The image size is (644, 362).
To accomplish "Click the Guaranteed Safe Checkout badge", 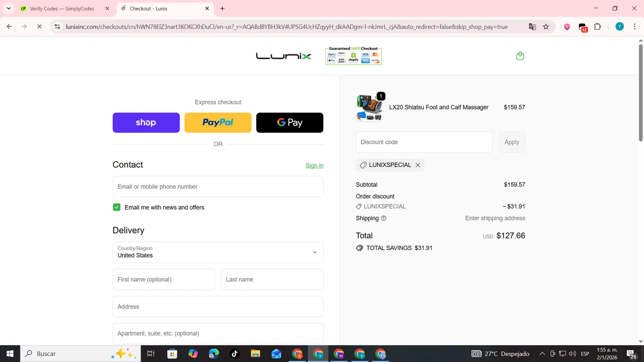I will tap(353, 56).
